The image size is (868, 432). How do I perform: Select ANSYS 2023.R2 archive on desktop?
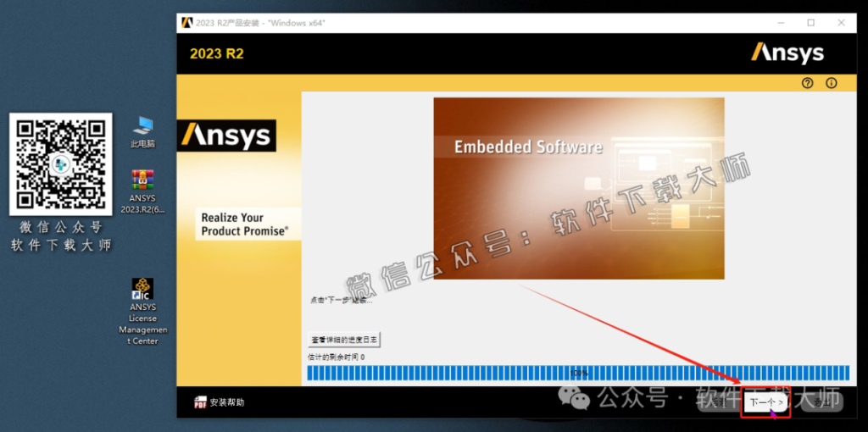[142, 192]
